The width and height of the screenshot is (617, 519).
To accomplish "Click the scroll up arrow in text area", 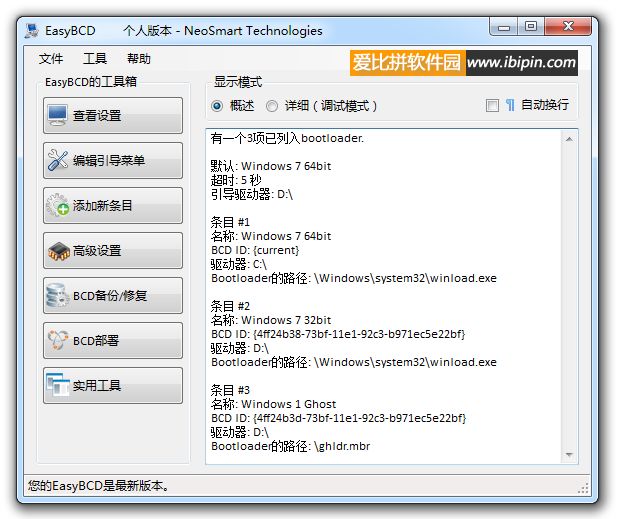I will (x=569, y=139).
